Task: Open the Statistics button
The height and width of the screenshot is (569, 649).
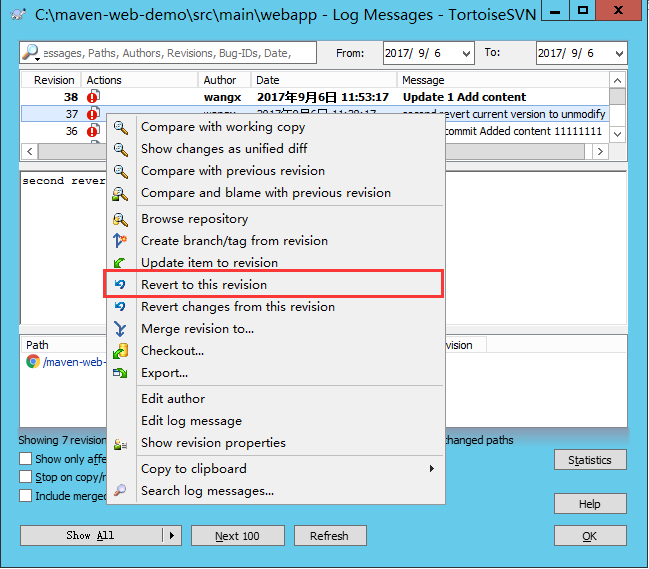Action: tap(590, 460)
